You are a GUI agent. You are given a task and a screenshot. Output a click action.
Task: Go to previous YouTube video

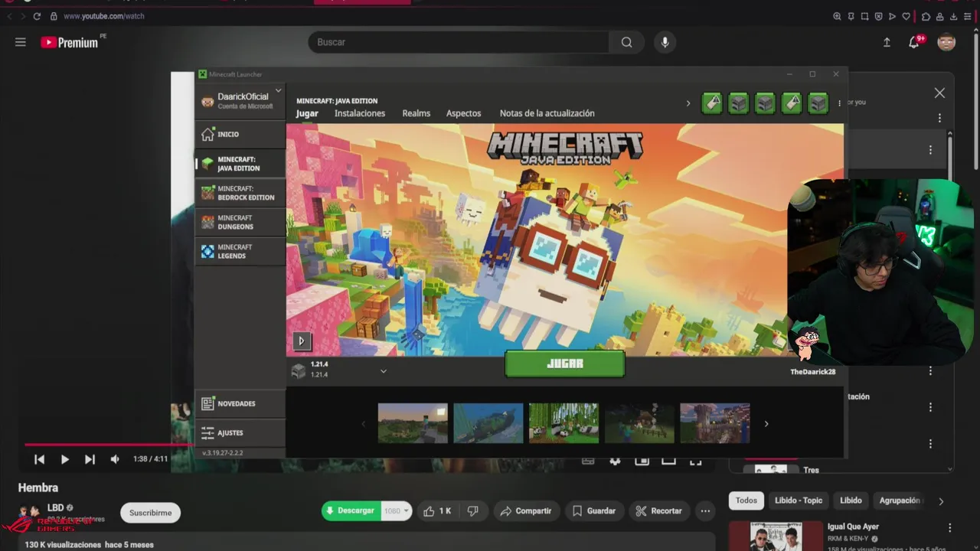pos(39,459)
